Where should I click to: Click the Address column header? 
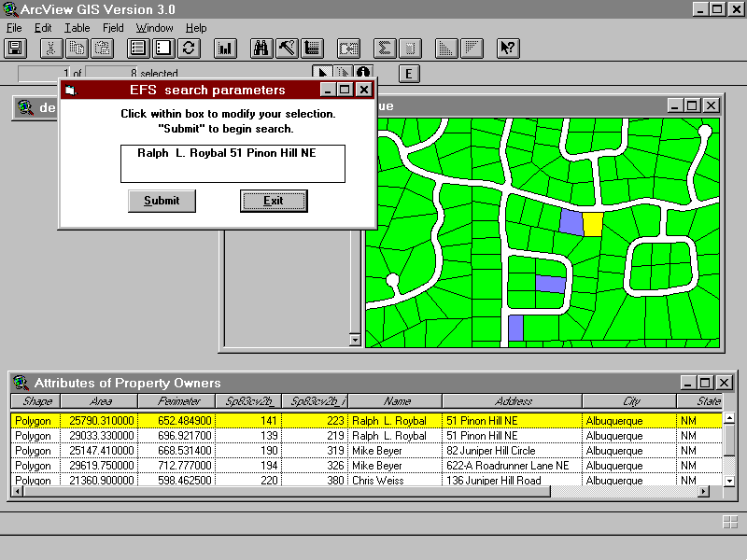point(512,401)
